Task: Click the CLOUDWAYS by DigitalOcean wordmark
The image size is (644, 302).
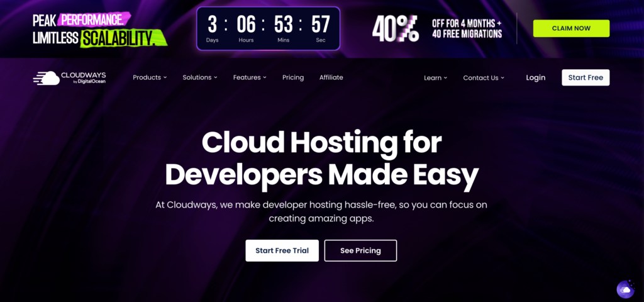Action: (84, 77)
